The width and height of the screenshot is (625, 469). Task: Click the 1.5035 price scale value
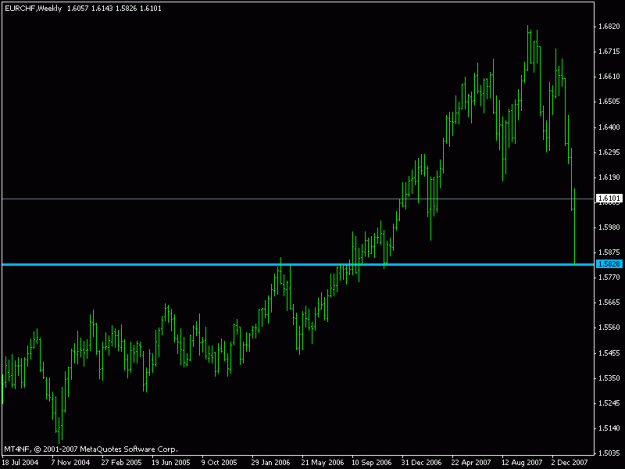pyautogui.click(x=609, y=453)
